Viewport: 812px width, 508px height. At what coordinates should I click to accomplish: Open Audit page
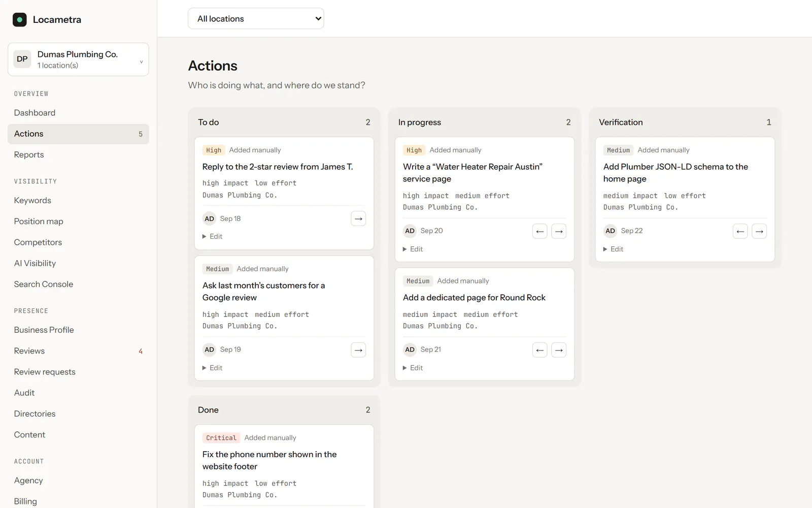click(78, 393)
